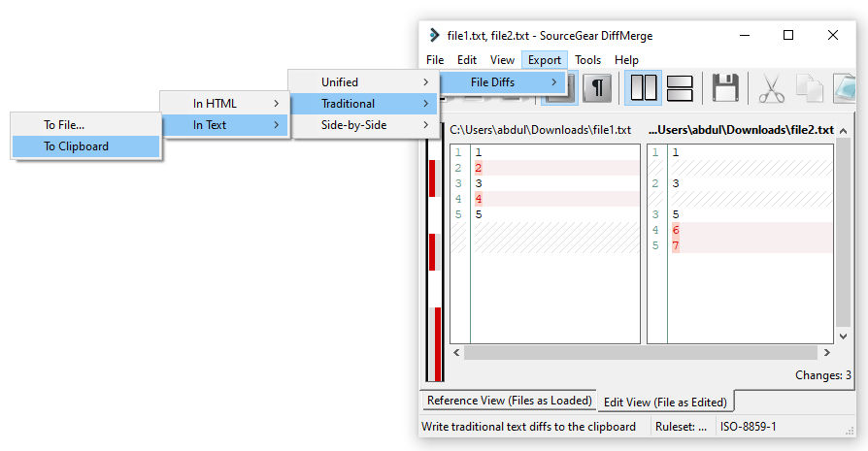The height and width of the screenshot is (451, 868).
Task: Click horizontal scrollbar left arrow
Action: click(x=456, y=353)
